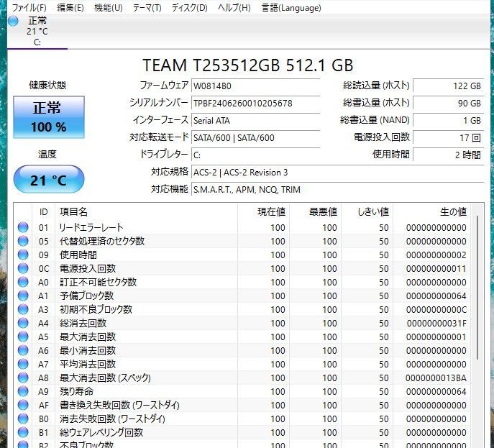Click the features field S.M.A.R.T., APM, NCQ, TRIM
The image size is (494, 448).
point(337,190)
